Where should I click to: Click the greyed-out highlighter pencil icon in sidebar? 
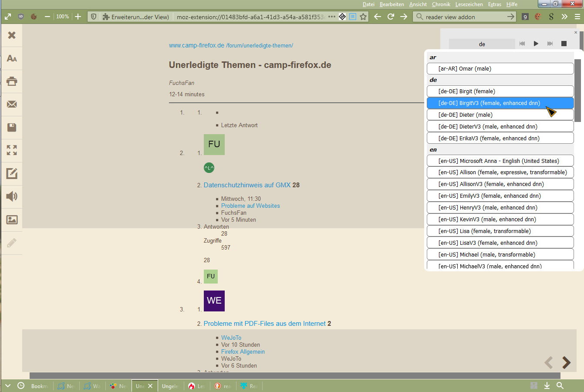(x=12, y=243)
